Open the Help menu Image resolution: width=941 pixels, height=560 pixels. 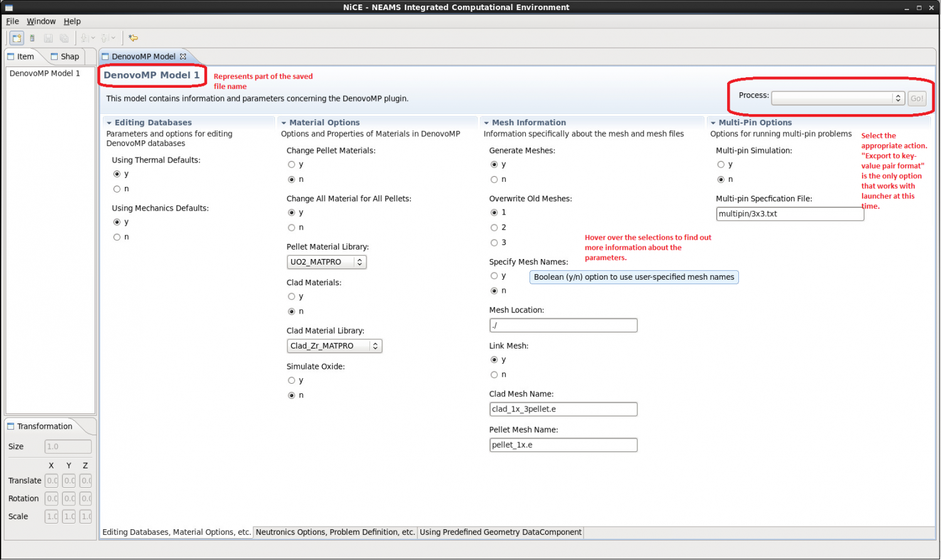pyautogui.click(x=72, y=21)
